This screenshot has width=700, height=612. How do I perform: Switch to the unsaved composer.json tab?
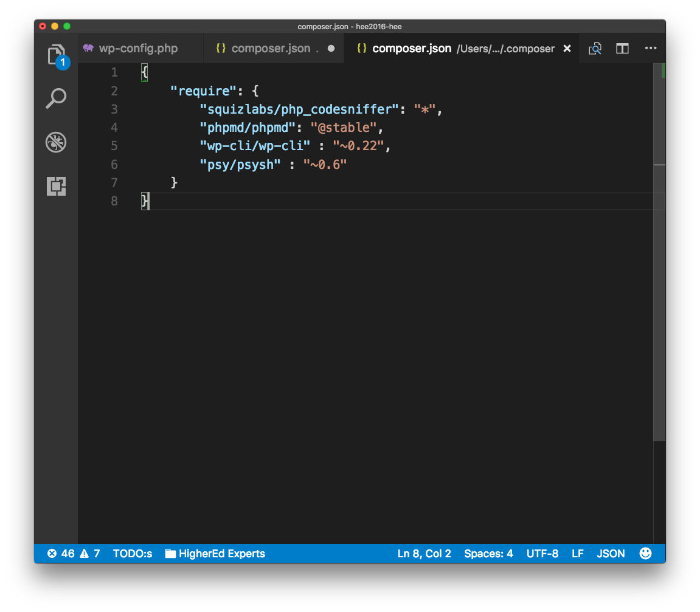271,49
